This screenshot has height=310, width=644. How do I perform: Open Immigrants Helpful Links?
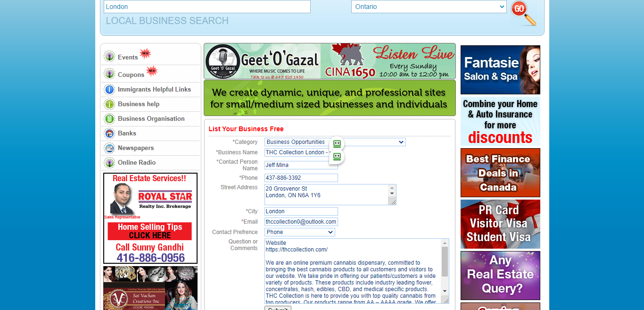[154, 89]
